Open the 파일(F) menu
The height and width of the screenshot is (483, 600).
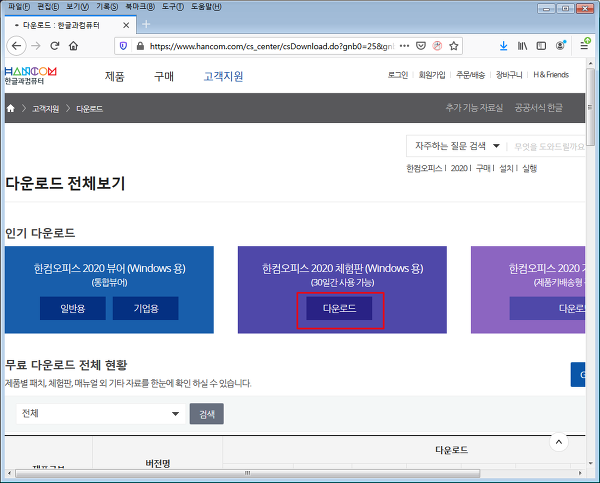[19, 7]
